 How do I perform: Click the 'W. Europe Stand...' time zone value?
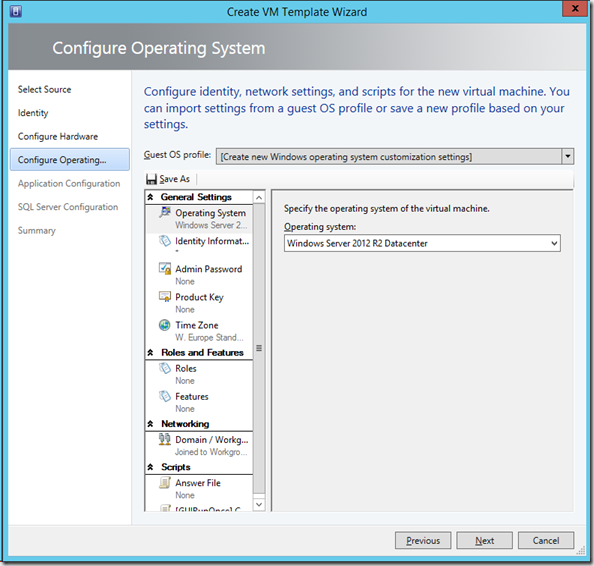pyautogui.click(x=209, y=337)
